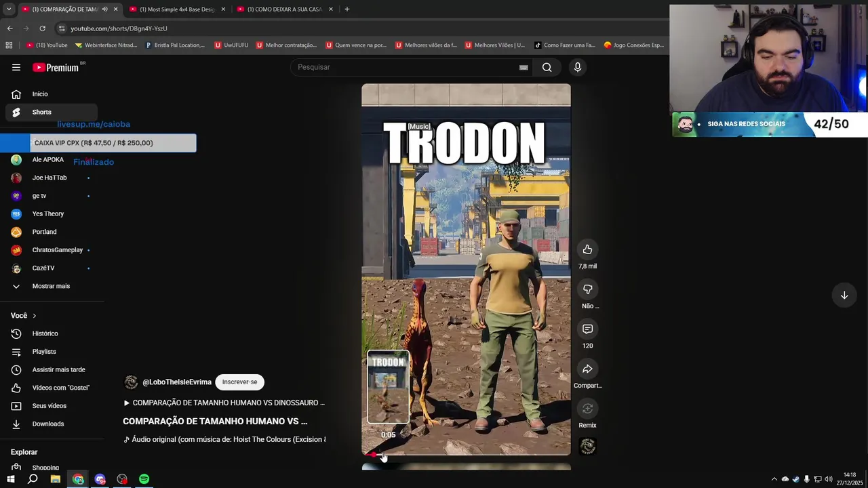Click the address bar URL
The height and width of the screenshot is (488, 868).
click(x=119, y=28)
